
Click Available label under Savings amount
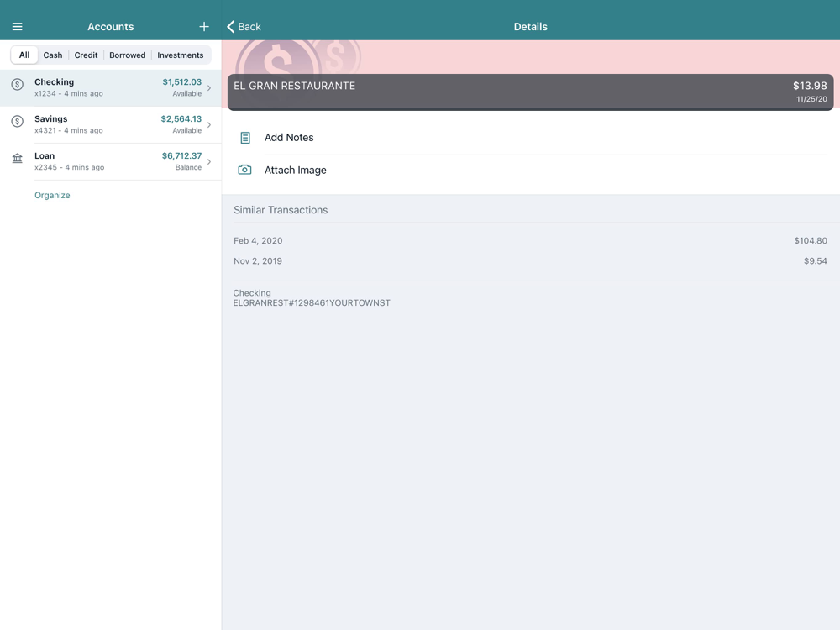187,130
